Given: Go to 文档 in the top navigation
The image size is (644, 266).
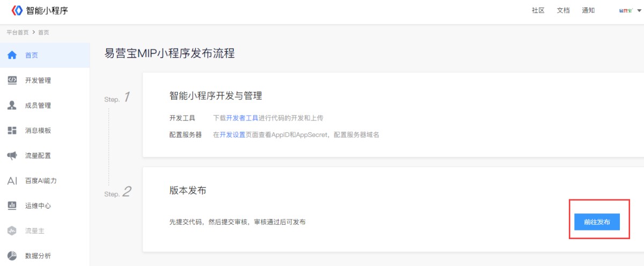Looking at the screenshot, I should [x=563, y=10].
